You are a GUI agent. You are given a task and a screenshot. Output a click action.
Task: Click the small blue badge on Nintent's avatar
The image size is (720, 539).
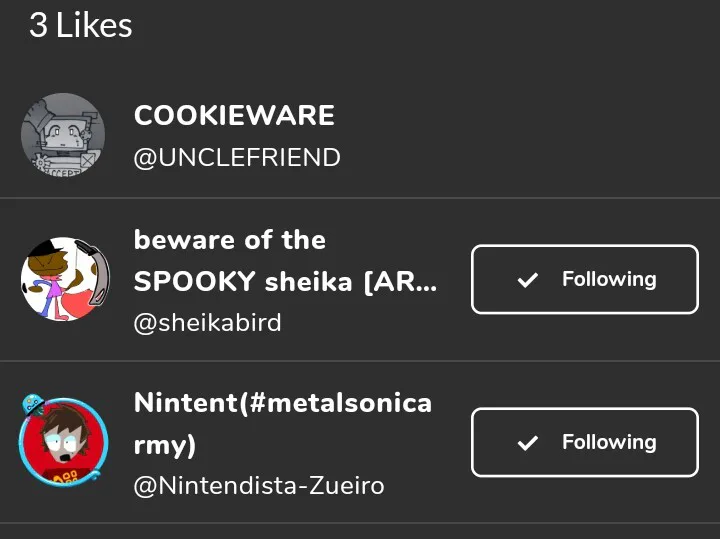click(31, 405)
